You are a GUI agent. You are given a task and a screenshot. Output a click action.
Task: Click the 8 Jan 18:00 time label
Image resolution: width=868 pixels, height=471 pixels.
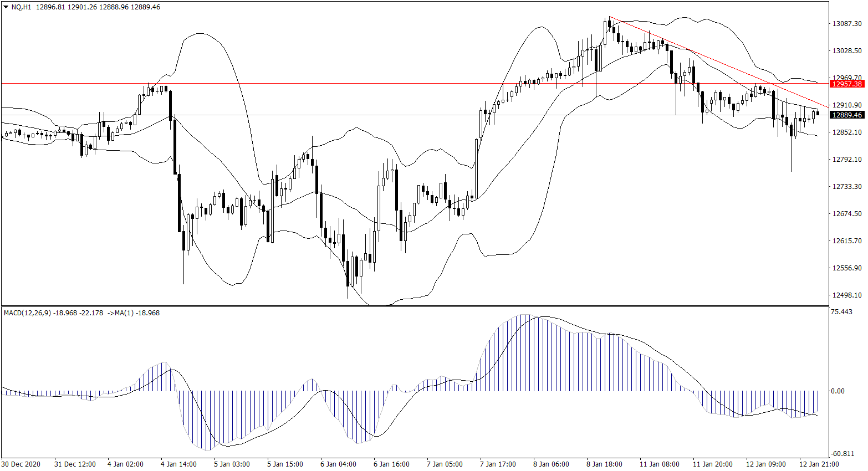pos(604,464)
